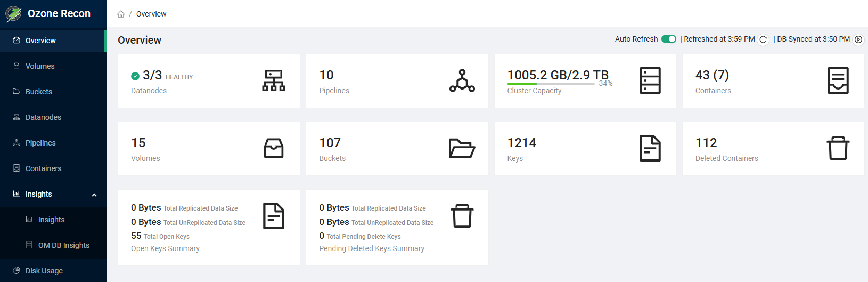The height and width of the screenshot is (282, 868).
Task: Collapse the Insights sidebar submenu
Action: tap(94, 195)
